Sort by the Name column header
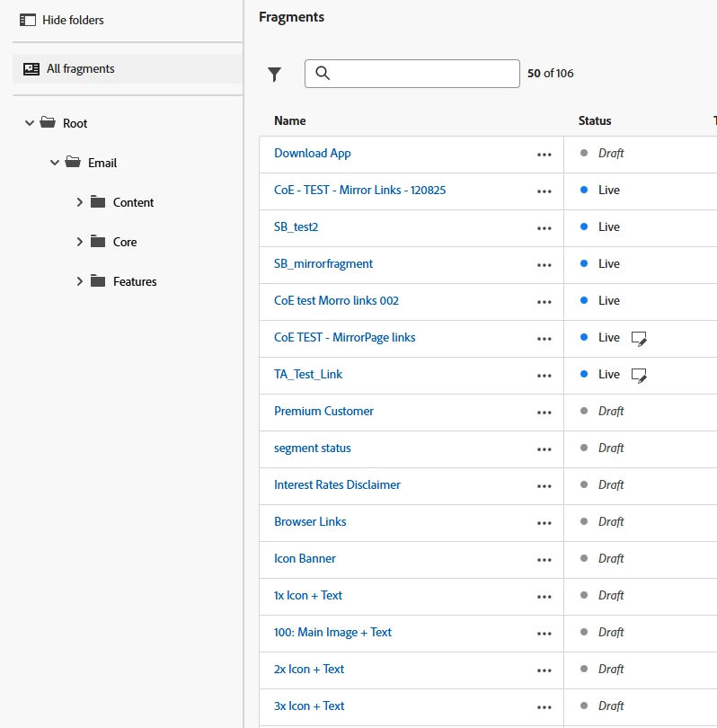The width and height of the screenshot is (717, 728). coord(290,120)
